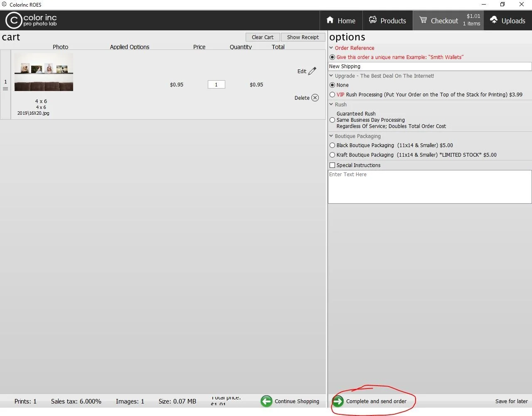
Task: Click the row reorder handle for item 1
Action: point(5,89)
